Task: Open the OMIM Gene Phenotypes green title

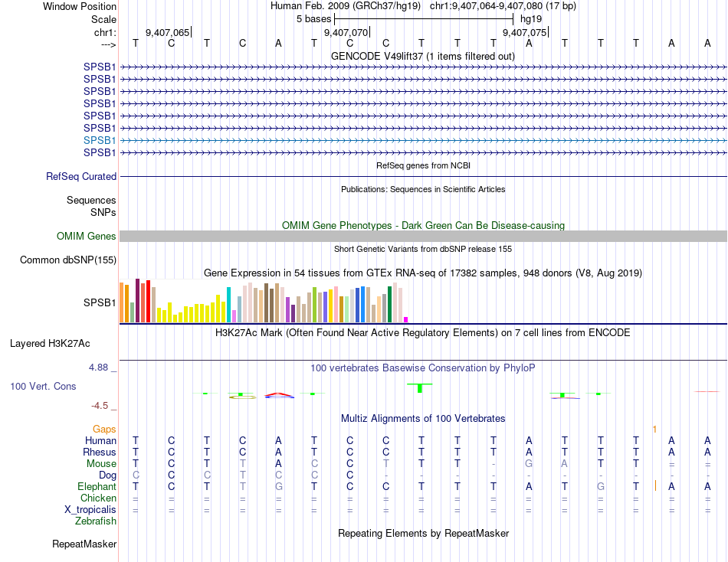Action: coord(423,226)
